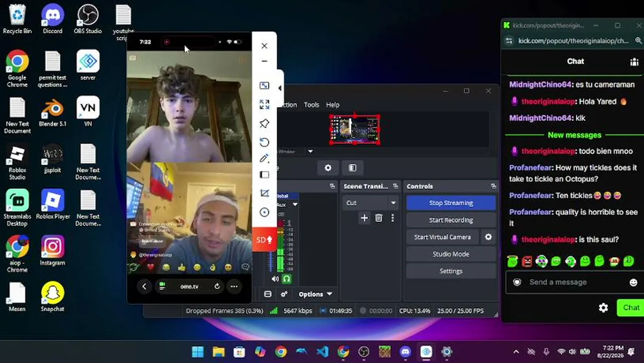Mute the audio mixer speaker icon
644x363 pixels.
click(275, 278)
